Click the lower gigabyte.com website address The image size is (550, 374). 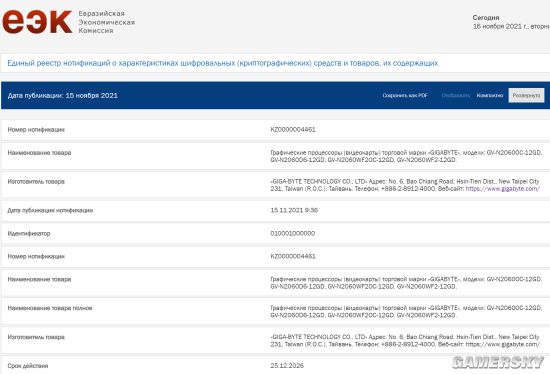coord(503,344)
